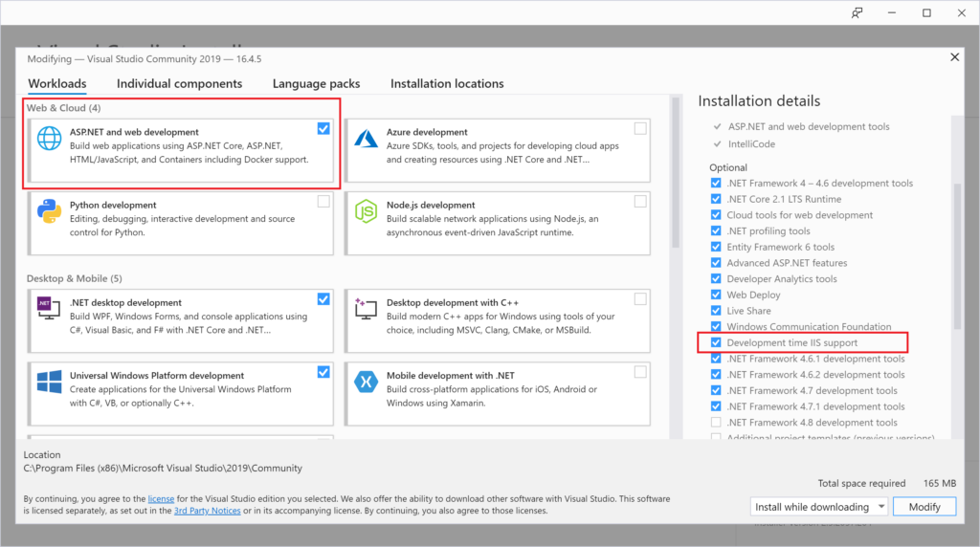Uncheck Advanced ASP.NET features
The height and width of the screenshot is (547, 980).
coord(716,263)
